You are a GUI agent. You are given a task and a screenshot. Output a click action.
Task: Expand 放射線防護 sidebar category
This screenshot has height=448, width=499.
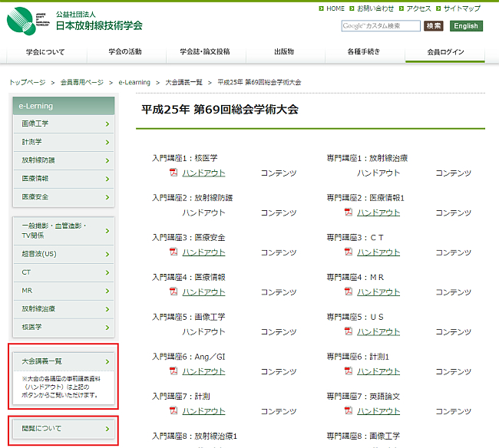point(64,160)
